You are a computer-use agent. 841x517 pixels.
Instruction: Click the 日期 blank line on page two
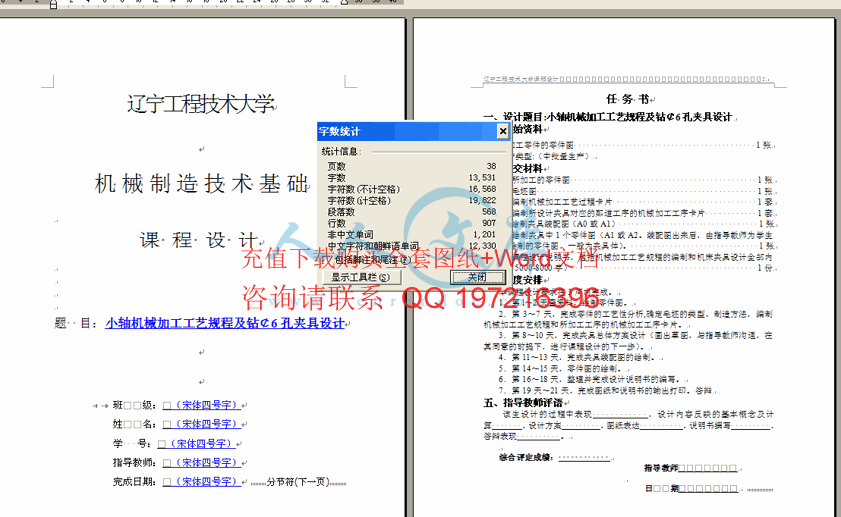pyautogui.click(x=691, y=488)
